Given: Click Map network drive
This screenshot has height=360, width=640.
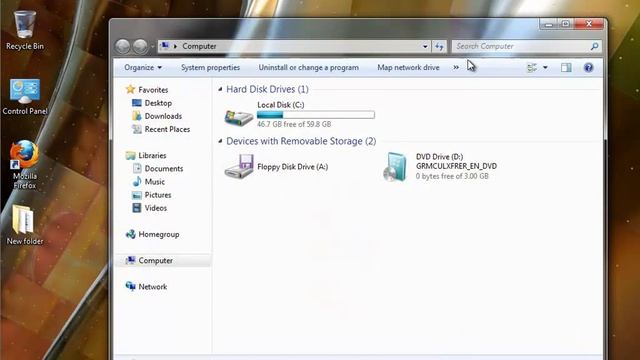Looking at the screenshot, I should pyautogui.click(x=408, y=68).
